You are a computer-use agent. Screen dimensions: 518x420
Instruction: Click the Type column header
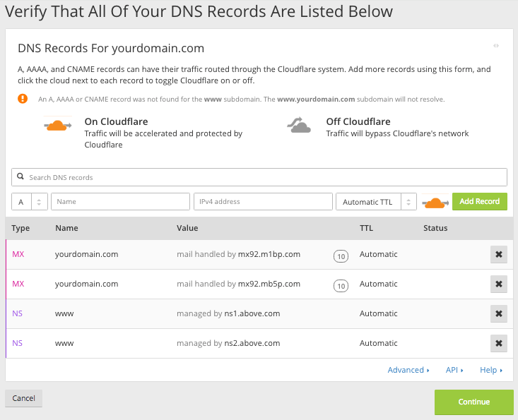pos(20,228)
